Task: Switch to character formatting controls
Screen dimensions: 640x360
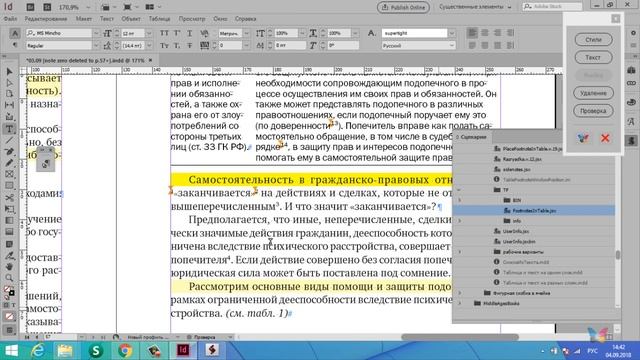Action: [x=15, y=33]
